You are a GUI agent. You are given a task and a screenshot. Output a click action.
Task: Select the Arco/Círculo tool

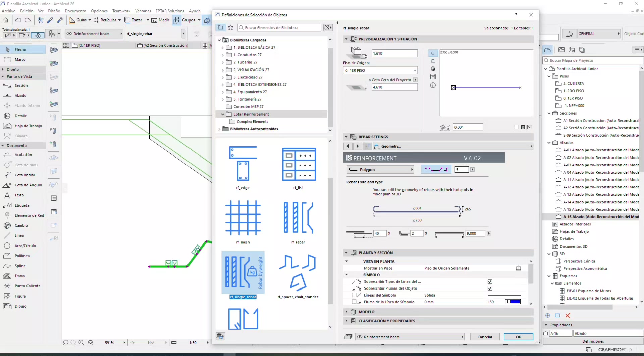click(23, 246)
